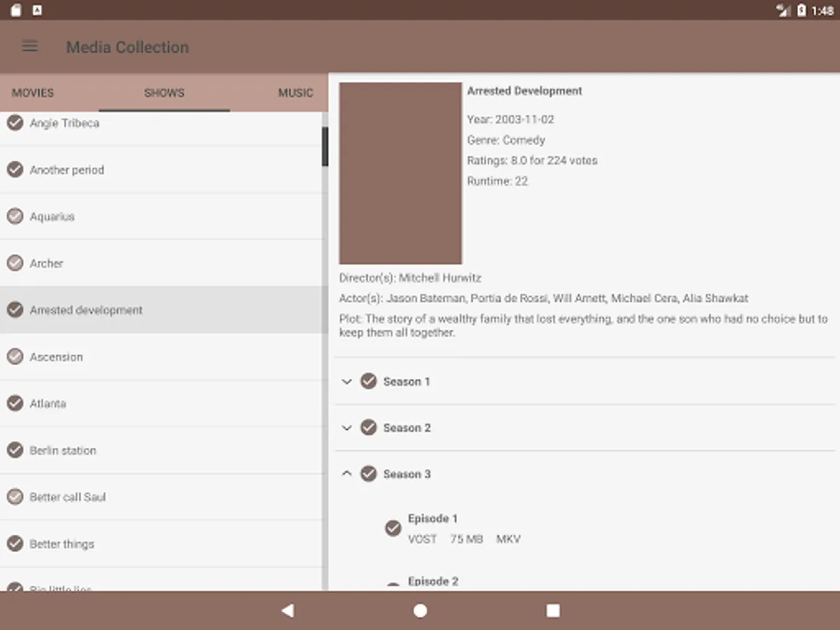
Task: Open the Music tab
Action: [x=295, y=92]
